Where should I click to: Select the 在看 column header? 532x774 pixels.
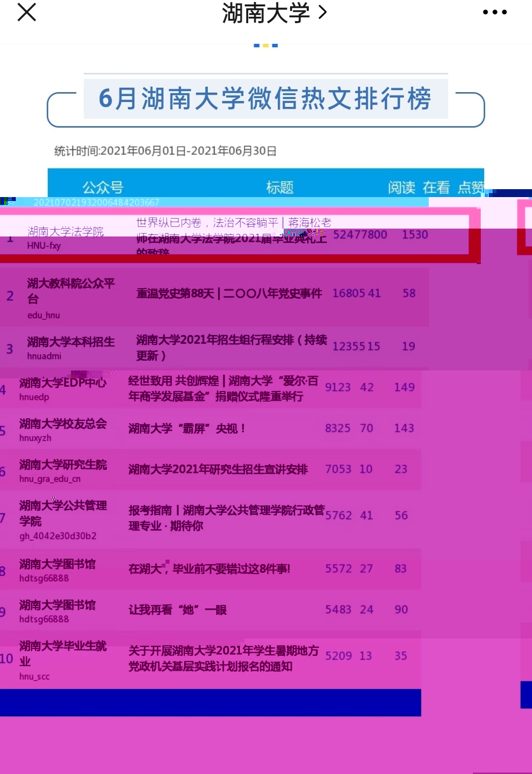point(436,187)
